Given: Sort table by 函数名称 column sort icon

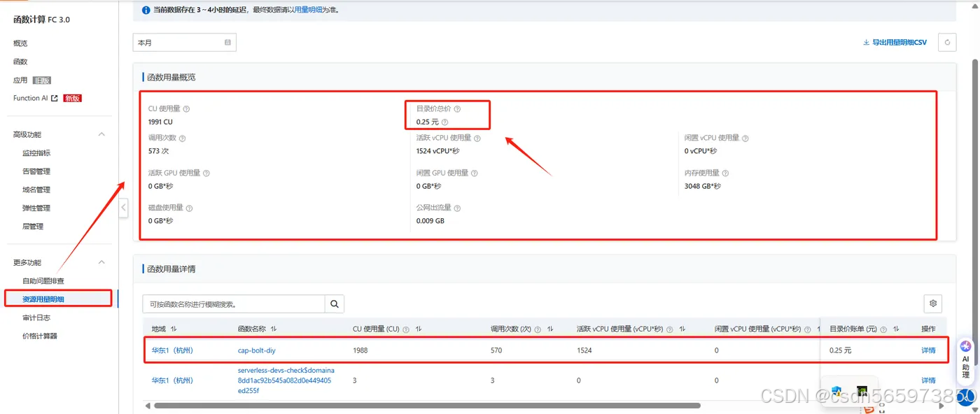Looking at the screenshot, I should (274, 329).
